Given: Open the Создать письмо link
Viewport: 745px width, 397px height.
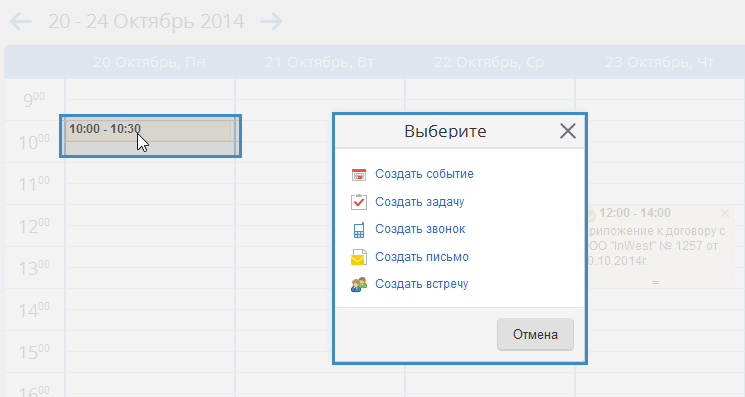Looking at the screenshot, I should [422, 257].
